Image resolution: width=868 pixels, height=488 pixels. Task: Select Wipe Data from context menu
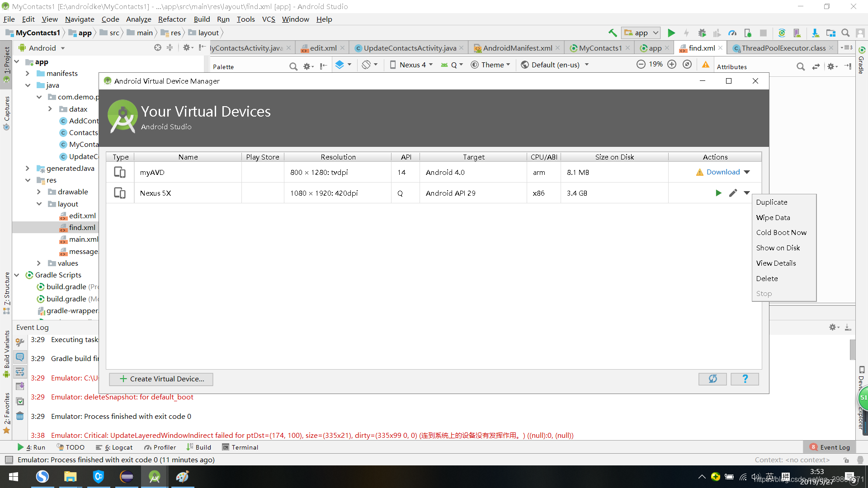click(783, 217)
